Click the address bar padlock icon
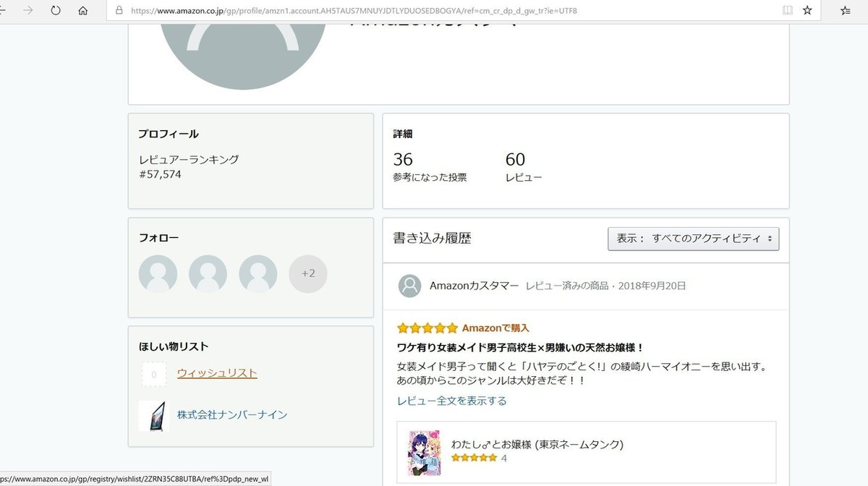868x486 pixels. click(119, 11)
